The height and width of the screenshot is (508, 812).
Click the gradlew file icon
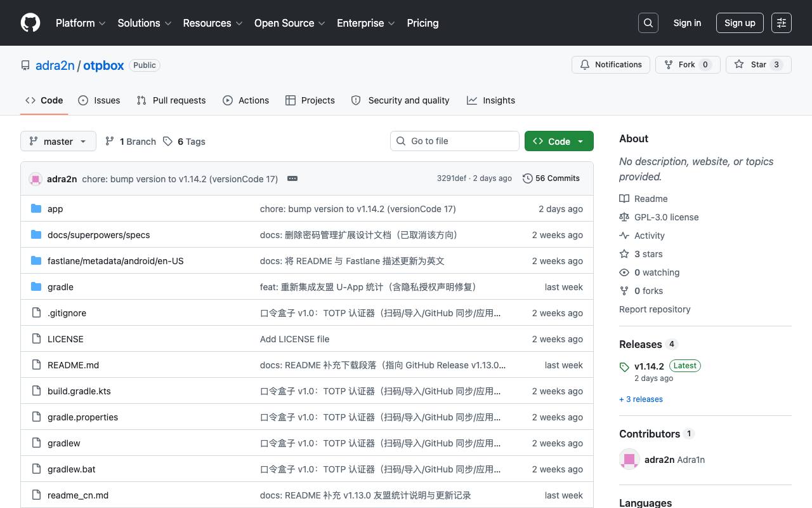coord(36,443)
